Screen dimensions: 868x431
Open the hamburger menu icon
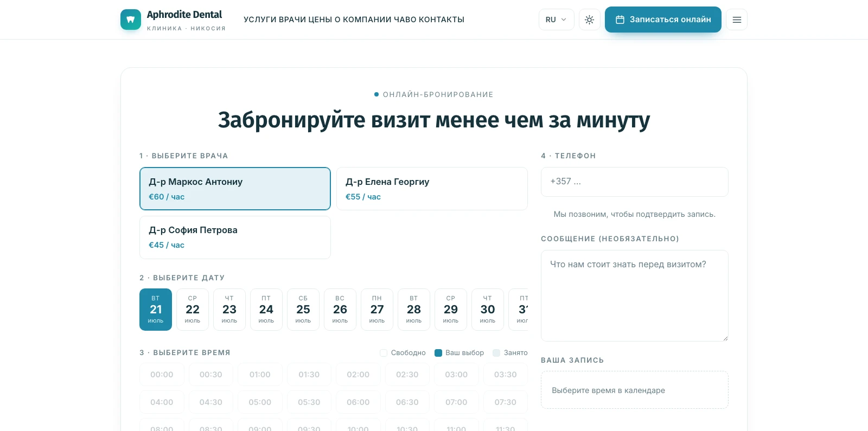737,20
